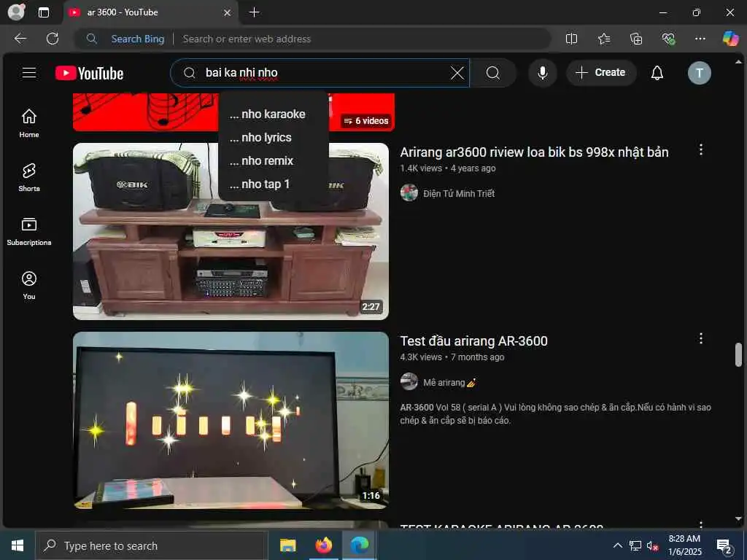Open the notifications bell
747x560 pixels.
[x=657, y=73]
